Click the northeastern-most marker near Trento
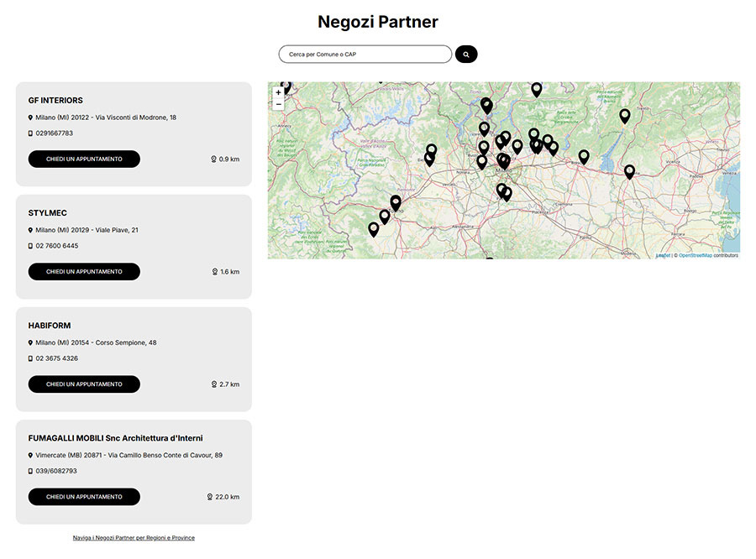The height and width of the screenshot is (559, 756). click(x=624, y=116)
